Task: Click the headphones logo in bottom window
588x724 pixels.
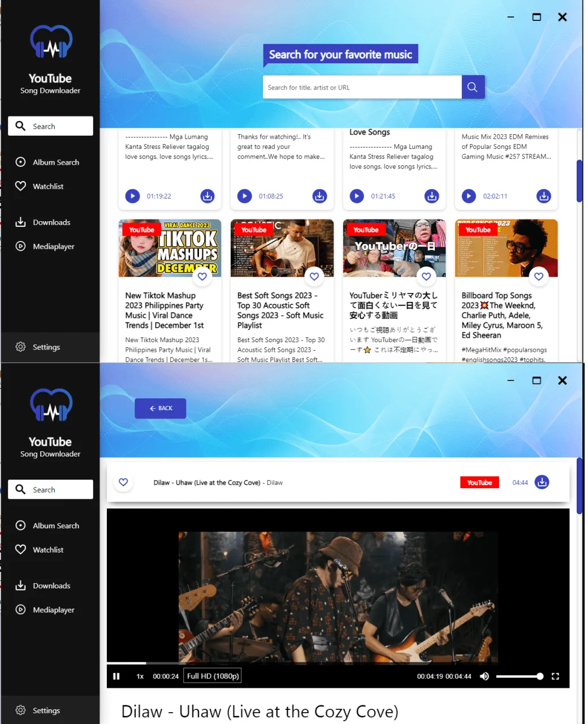Action: click(51, 406)
